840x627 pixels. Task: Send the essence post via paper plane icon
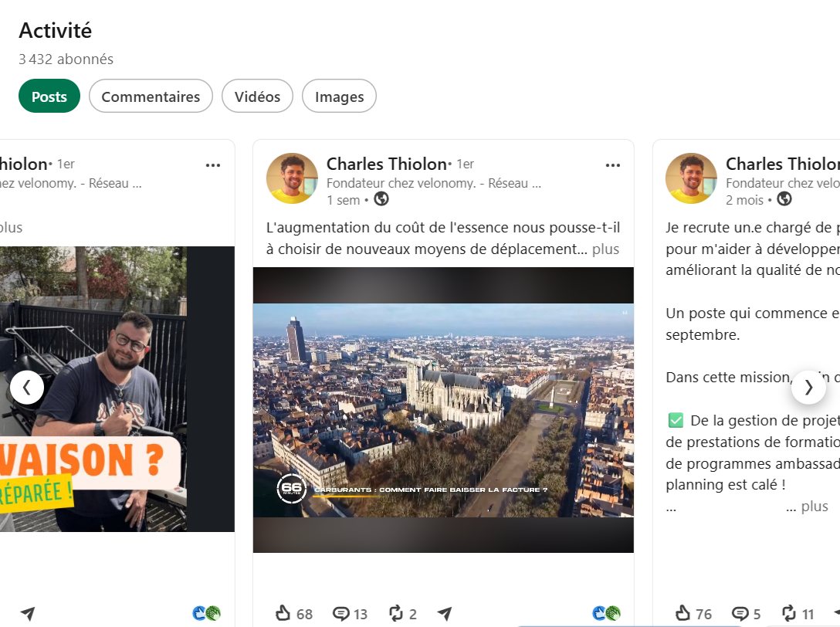tap(445, 614)
